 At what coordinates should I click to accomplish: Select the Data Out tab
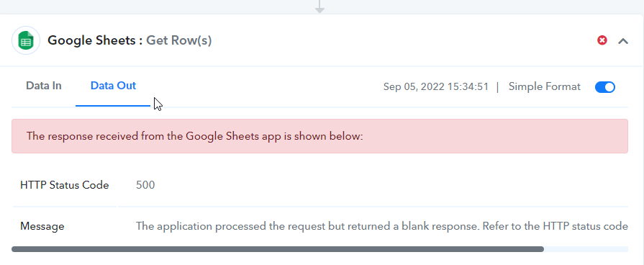click(113, 86)
